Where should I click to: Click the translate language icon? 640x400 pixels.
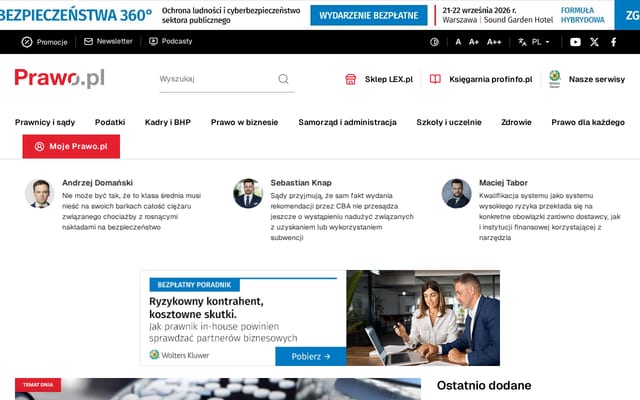[522, 42]
